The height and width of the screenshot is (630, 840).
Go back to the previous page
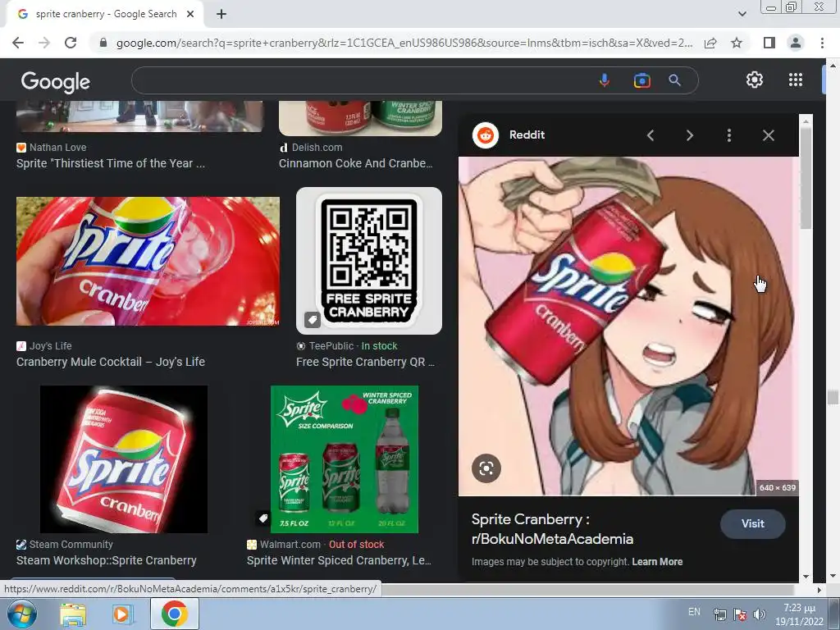tap(18, 43)
